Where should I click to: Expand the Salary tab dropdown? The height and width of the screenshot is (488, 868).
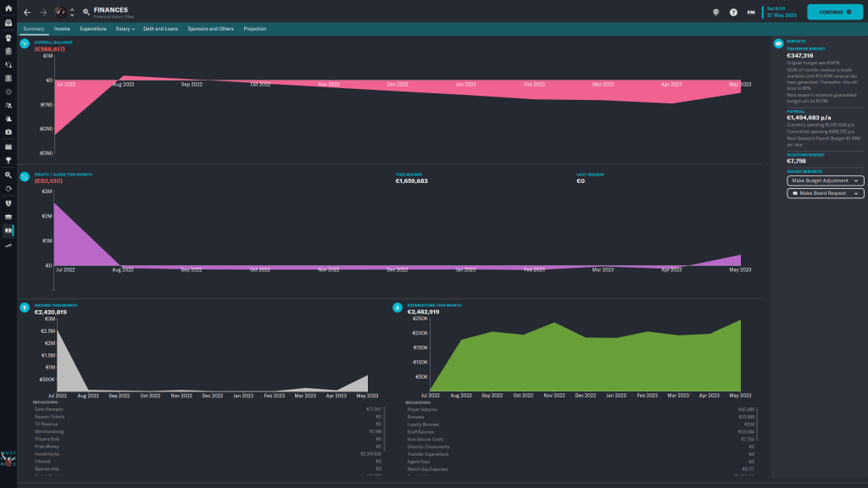pyautogui.click(x=125, y=29)
